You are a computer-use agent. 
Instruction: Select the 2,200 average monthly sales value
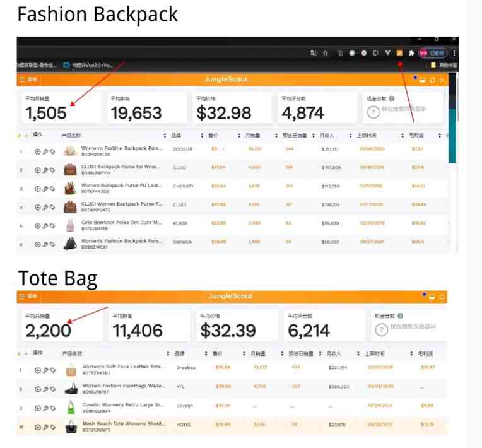coord(48,331)
